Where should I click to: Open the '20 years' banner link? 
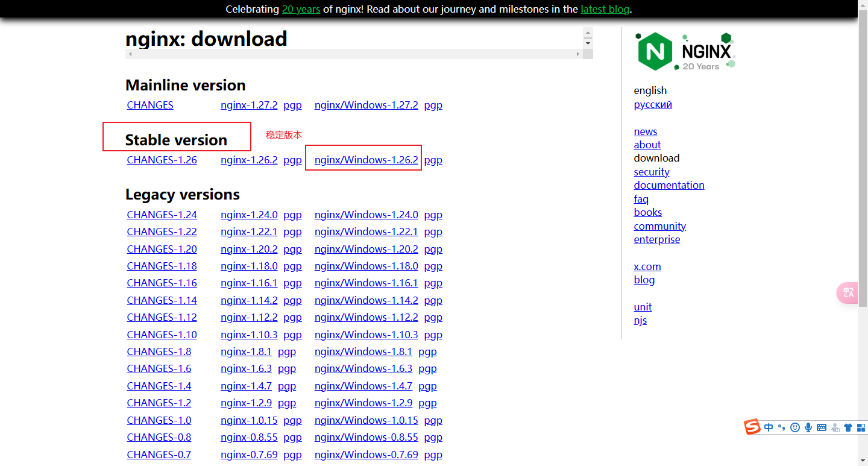pyautogui.click(x=301, y=9)
